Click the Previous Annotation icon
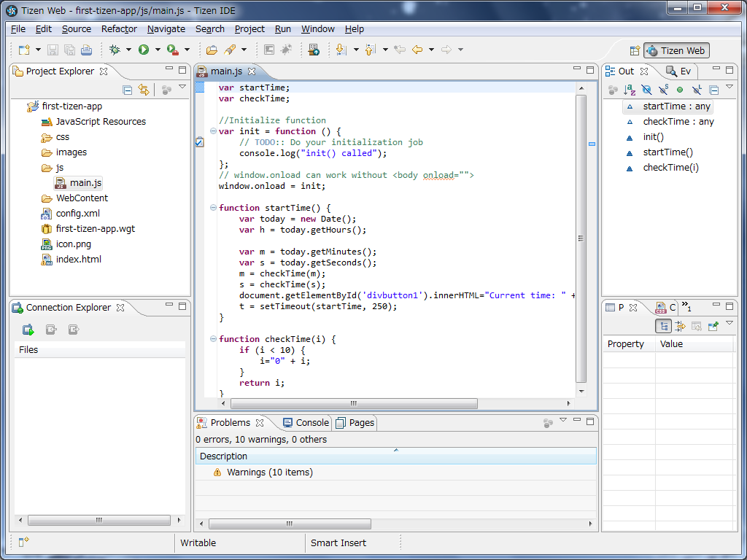This screenshot has height=560, width=747. coord(371,50)
